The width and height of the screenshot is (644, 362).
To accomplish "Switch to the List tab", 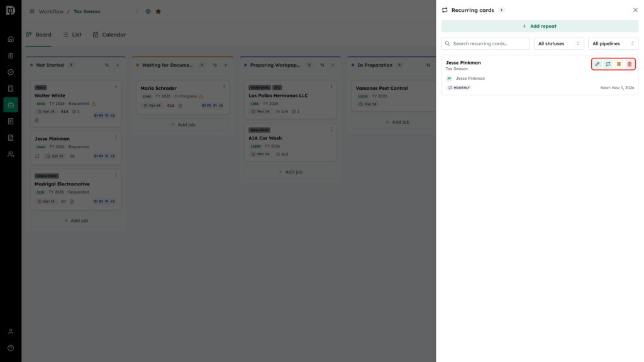I will [72, 35].
